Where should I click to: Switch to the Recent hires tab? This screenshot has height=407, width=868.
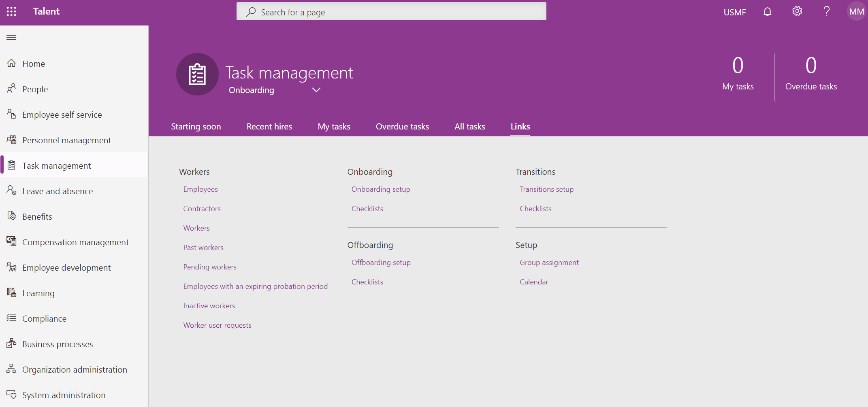pyautogui.click(x=269, y=126)
